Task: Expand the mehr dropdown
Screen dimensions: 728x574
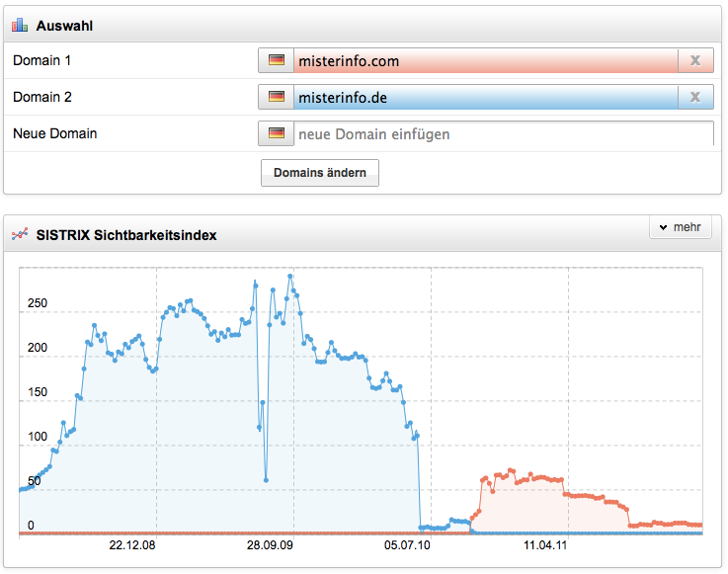Action: tap(680, 227)
